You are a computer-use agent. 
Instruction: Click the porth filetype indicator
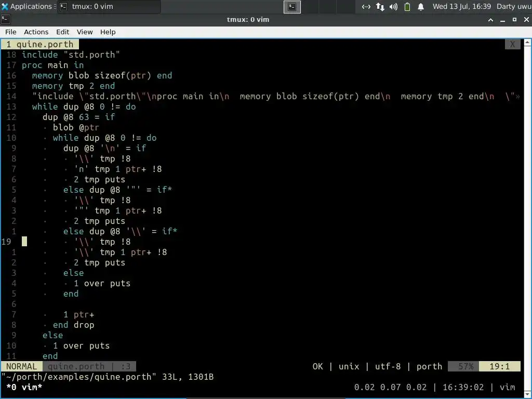(429, 366)
